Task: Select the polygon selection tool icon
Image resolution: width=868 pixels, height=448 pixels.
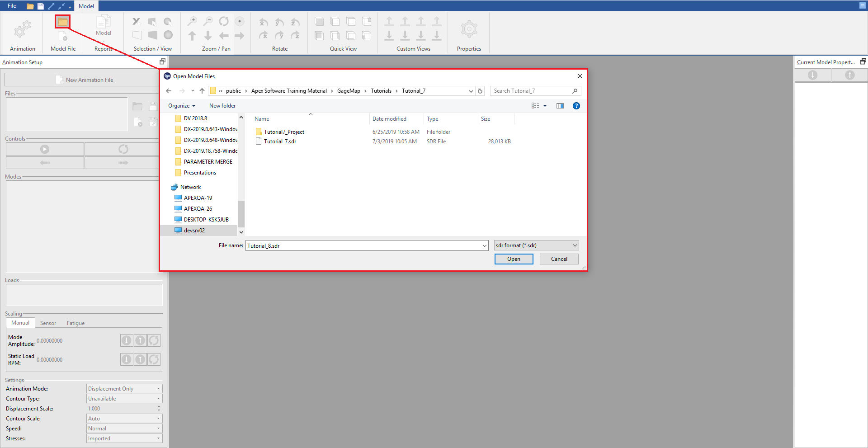Action: click(152, 21)
